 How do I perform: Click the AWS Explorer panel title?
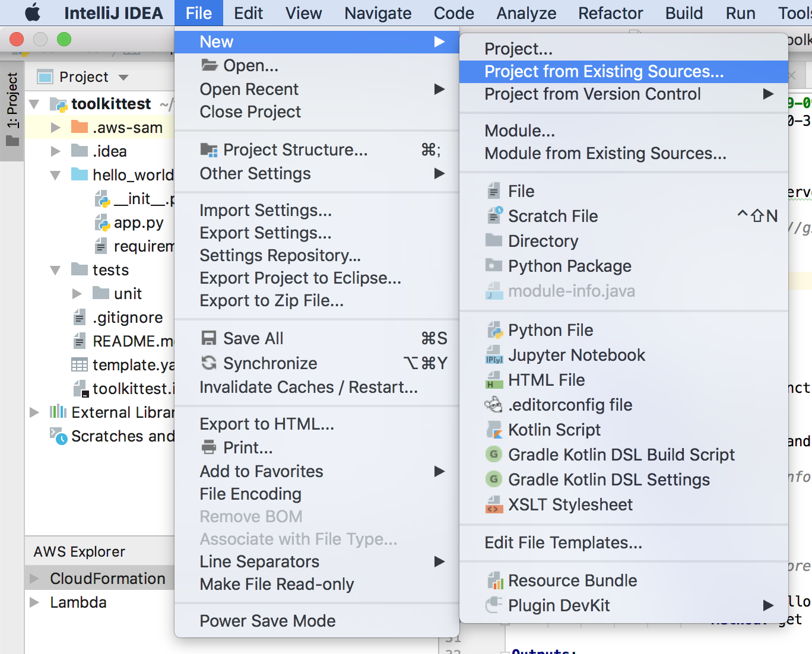click(x=80, y=551)
